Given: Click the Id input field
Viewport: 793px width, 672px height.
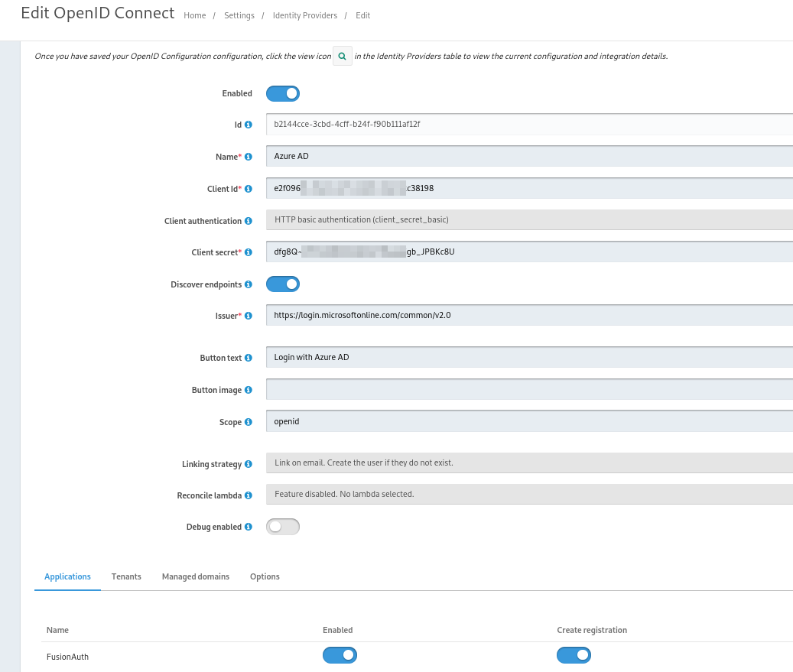Looking at the screenshot, I should click(529, 125).
